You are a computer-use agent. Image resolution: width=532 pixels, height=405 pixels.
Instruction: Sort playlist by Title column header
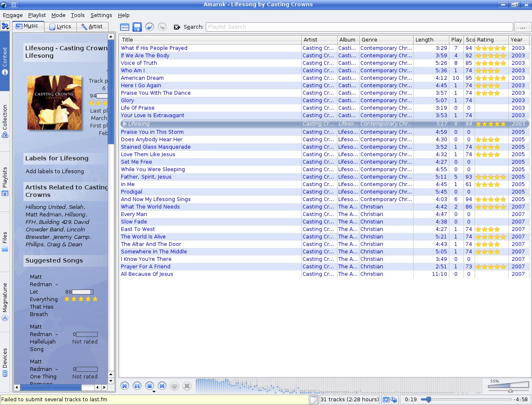point(211,40)
